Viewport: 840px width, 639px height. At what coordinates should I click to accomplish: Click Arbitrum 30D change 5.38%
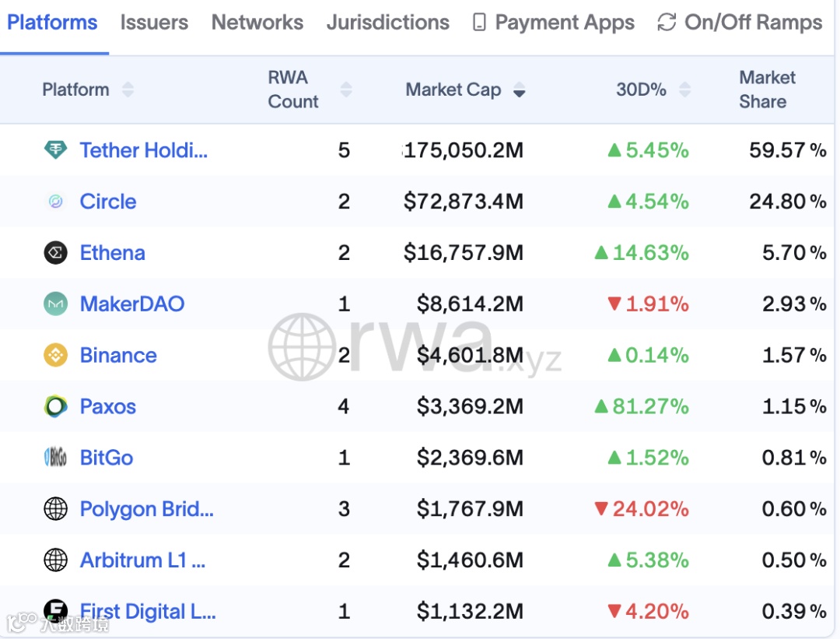point(648,560)
